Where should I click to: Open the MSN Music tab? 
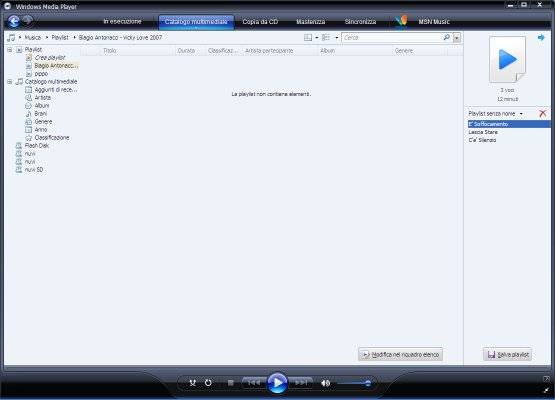point(434,22)
